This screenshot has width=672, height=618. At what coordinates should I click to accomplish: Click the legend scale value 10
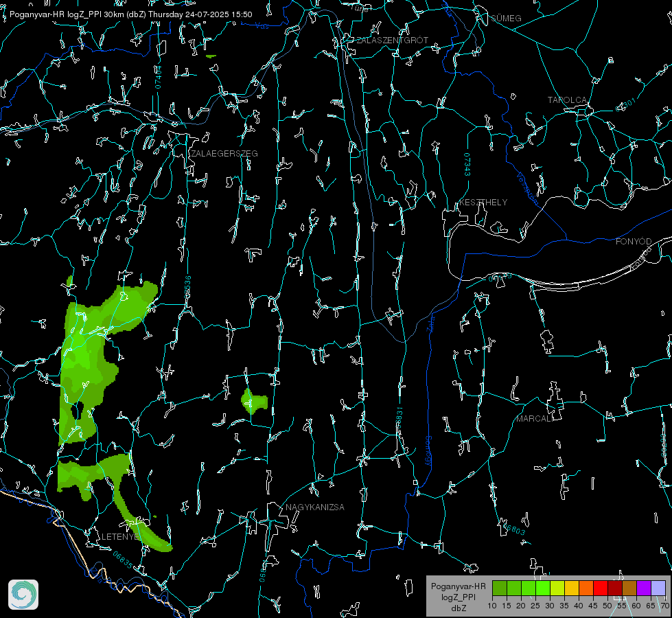click(492, 606)
